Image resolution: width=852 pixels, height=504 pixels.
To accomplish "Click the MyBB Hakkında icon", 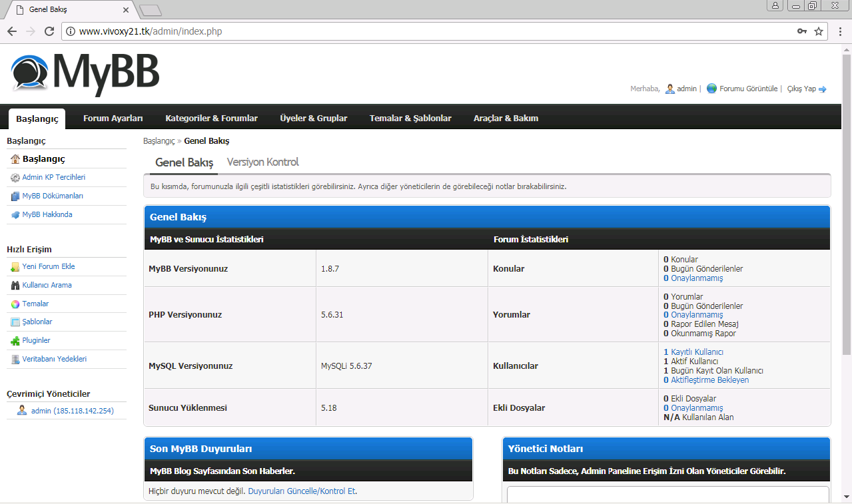I will coord(15,215).
